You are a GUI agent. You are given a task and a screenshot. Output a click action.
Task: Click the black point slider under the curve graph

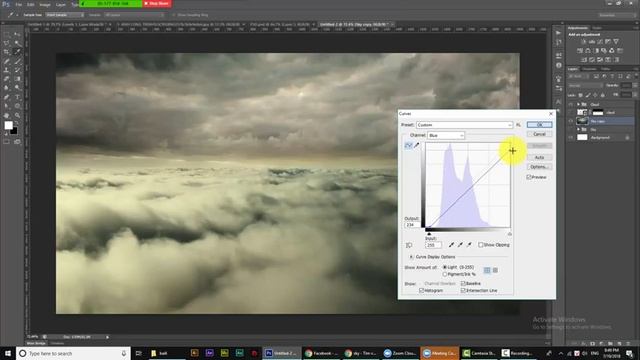pos(429,234)
